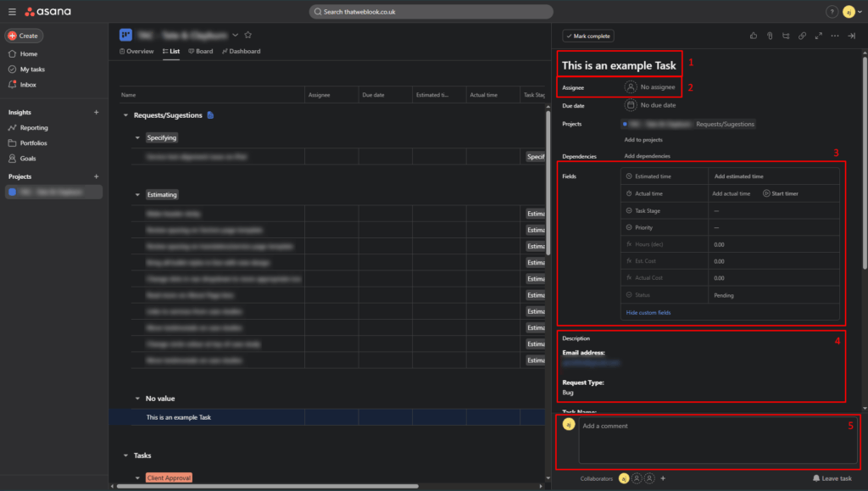
Task: Click the add subtask icon
Action: (x=786, y=36)
